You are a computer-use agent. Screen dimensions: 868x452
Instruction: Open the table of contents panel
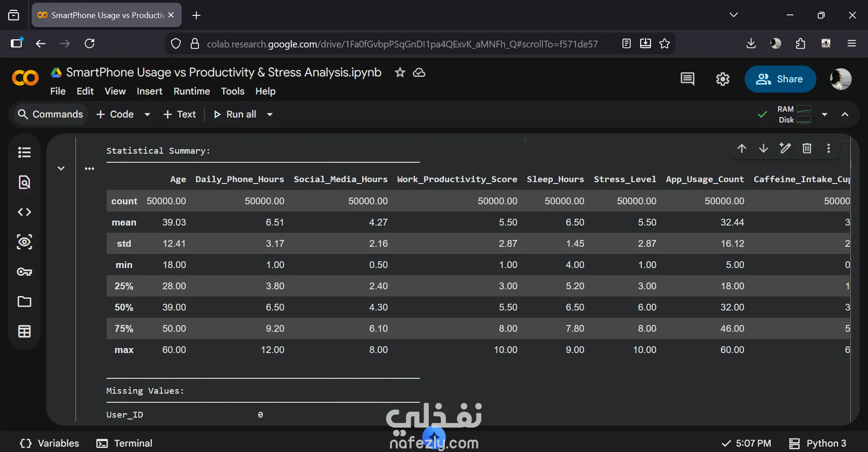coord(24,152)
